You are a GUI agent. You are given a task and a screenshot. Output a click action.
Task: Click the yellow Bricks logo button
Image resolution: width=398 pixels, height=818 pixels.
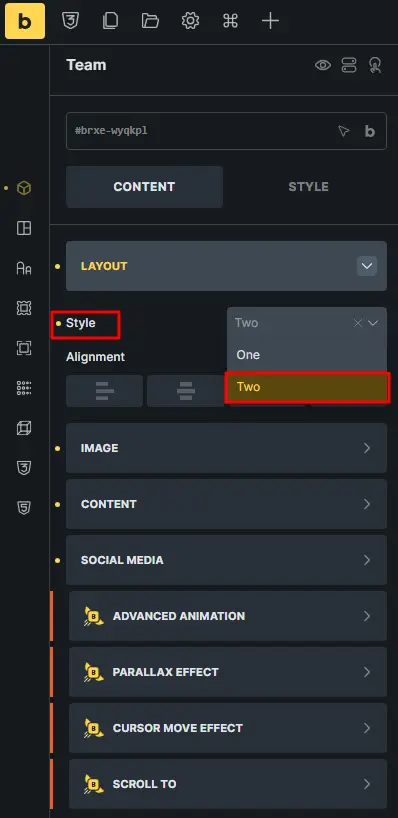coord(25,21)
